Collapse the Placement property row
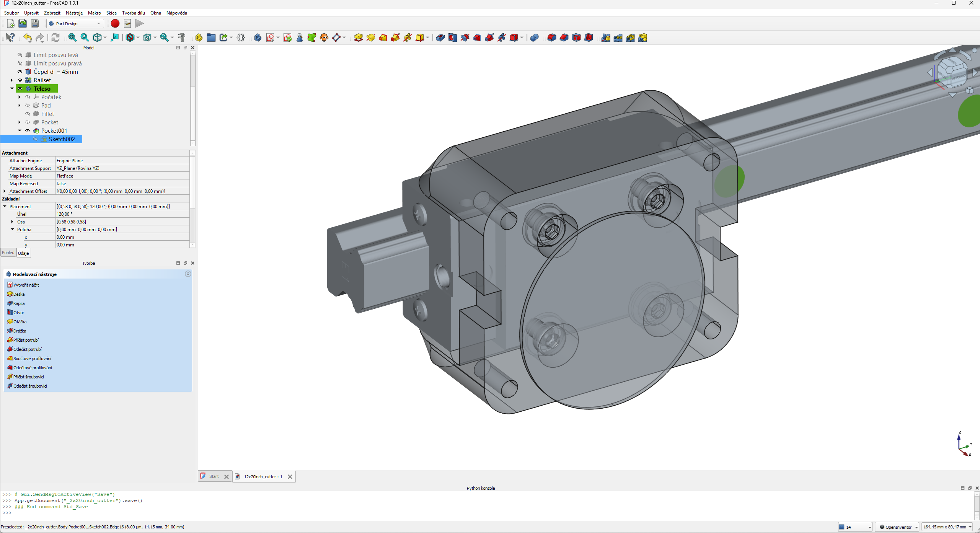Screen dimensions: 980x533 tap(5, 206)
